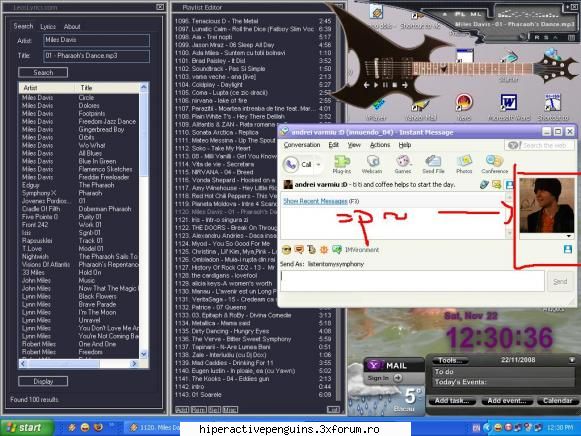Open the View menu in messenger

click(x=354, y=145)
